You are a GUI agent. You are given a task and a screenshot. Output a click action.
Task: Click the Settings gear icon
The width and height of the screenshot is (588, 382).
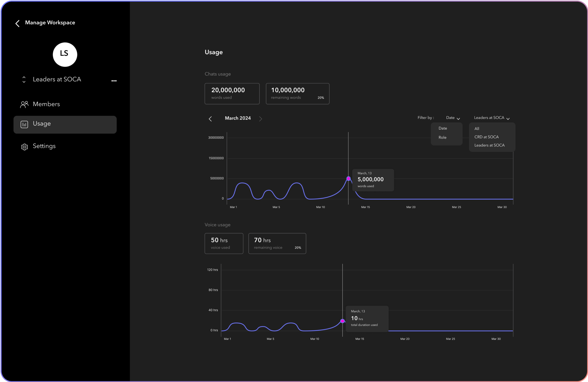click(24, 147)
